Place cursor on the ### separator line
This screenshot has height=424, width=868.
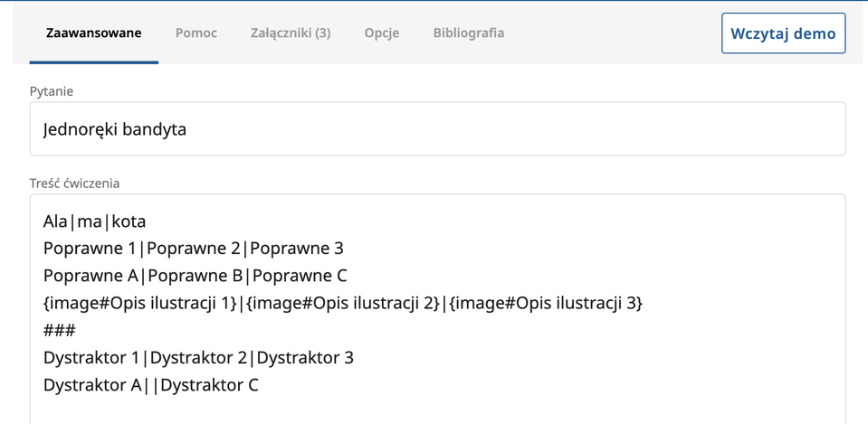pos(59,330)
